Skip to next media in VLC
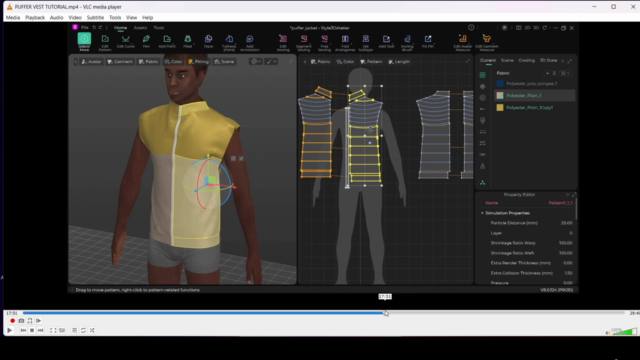 click(x=40, y=330)
